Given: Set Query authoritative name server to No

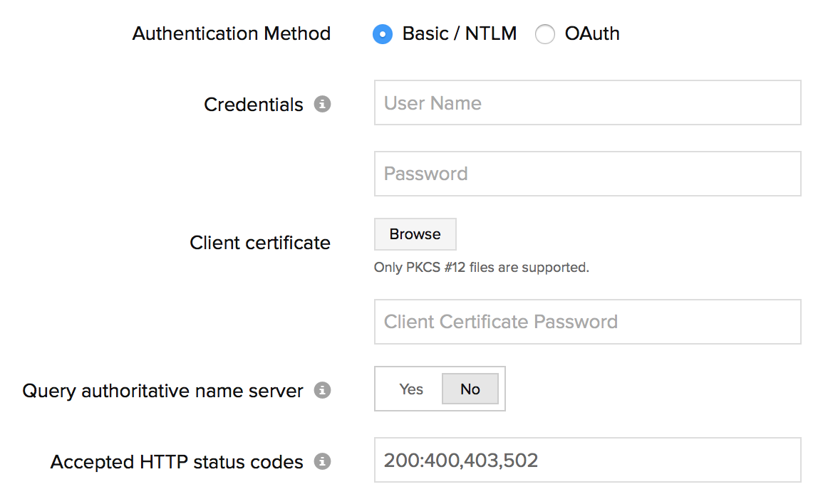Looking at the screenshot, I should pyautogui.click(x=470, y=389).
